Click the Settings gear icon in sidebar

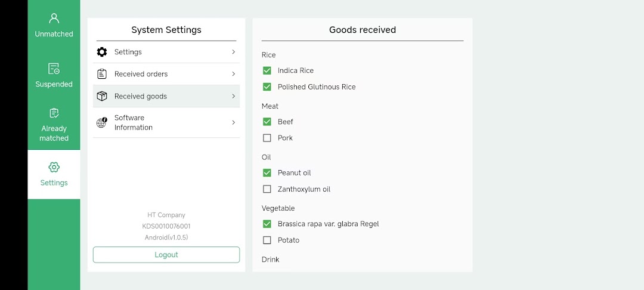54,167
